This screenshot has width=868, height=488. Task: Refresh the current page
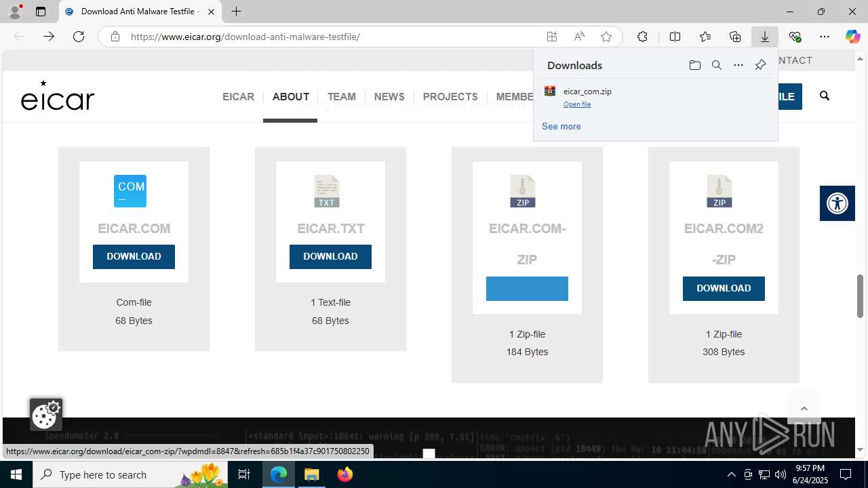[x=79, y=37]
